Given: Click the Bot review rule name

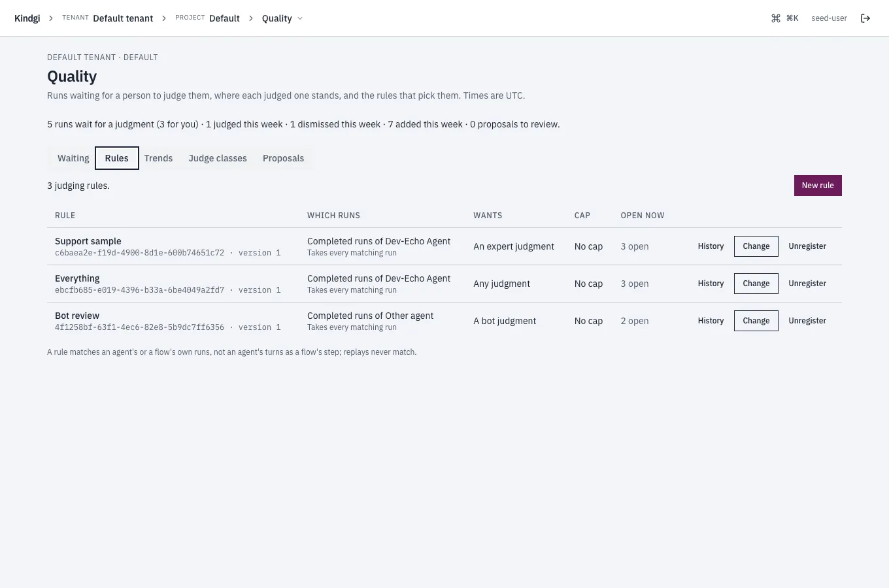Looking at the screenshot, I should pyautogui.click(x=77, y=316).
